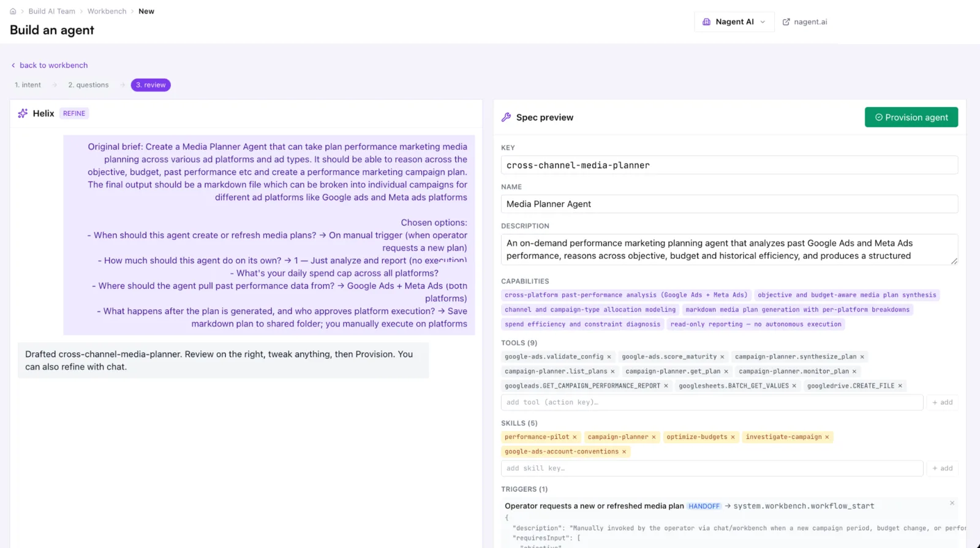
Task: Go to Workbench breadcrumb
Action: point(107,12)
